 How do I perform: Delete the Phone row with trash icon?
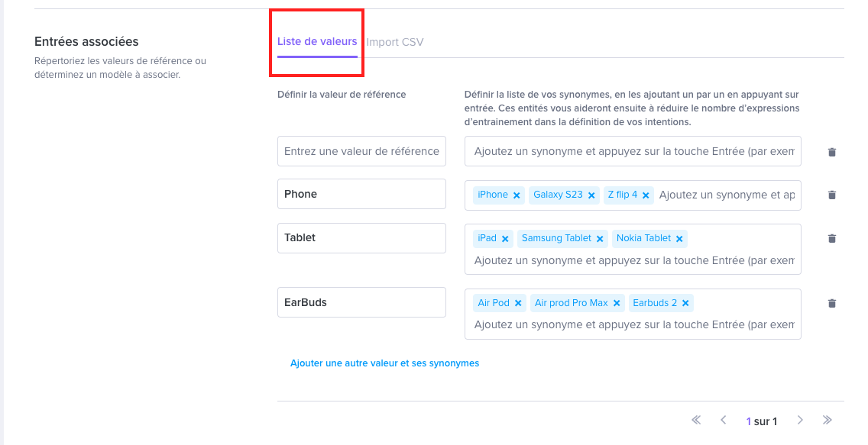[831, 195]
